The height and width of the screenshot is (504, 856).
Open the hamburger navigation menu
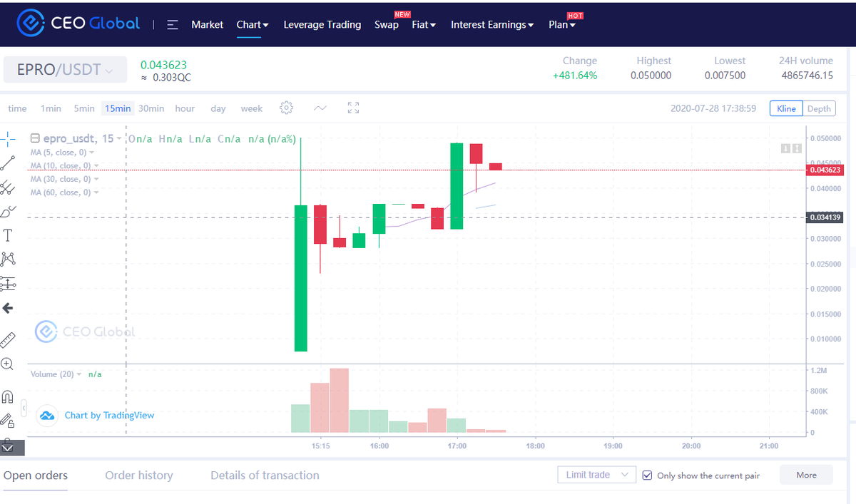click(x=173, y=24)
